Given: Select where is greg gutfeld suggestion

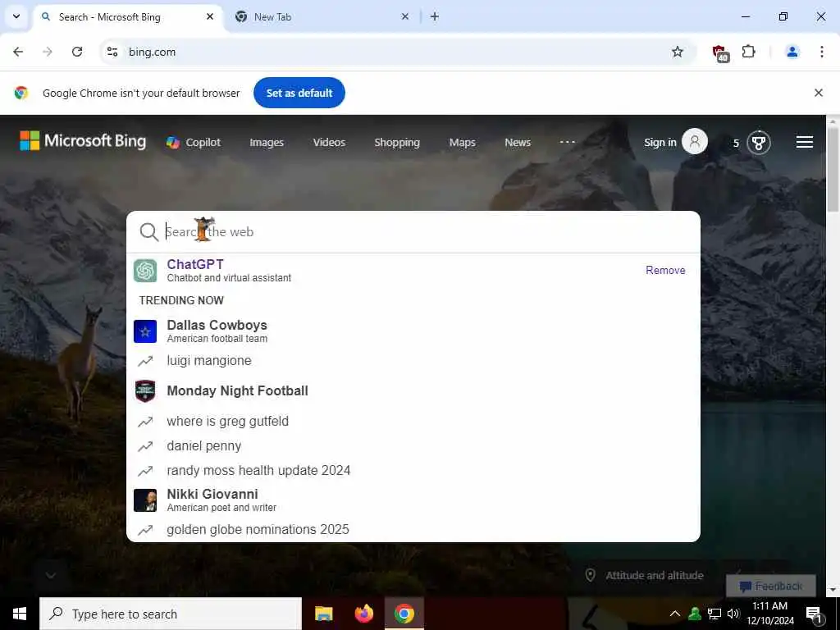Looking at the screenshot, I should [413, 421].
